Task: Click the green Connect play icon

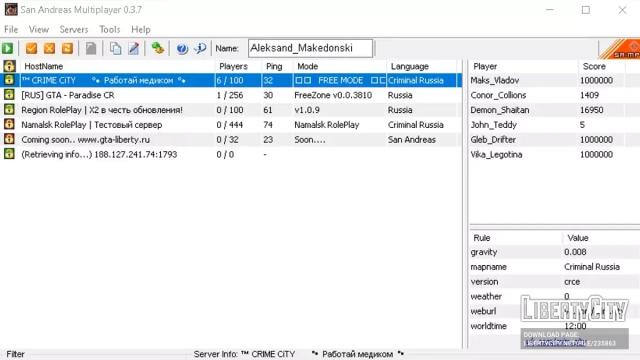Action: click(7, 48)
